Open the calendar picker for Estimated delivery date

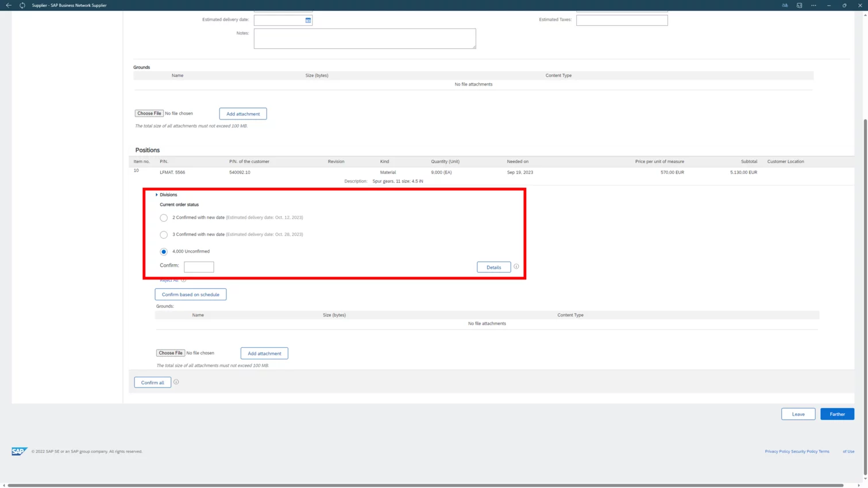pos(308,20)
